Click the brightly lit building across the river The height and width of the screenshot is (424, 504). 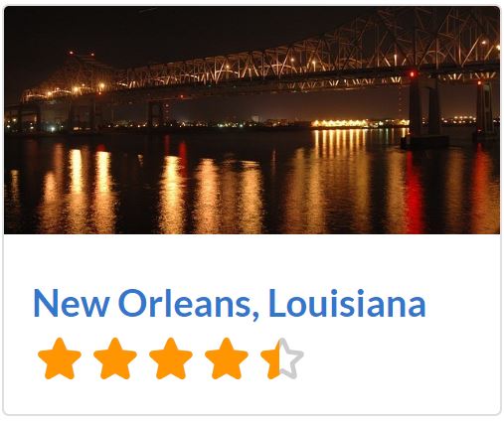pyautogui.click(x=341, y=124)
